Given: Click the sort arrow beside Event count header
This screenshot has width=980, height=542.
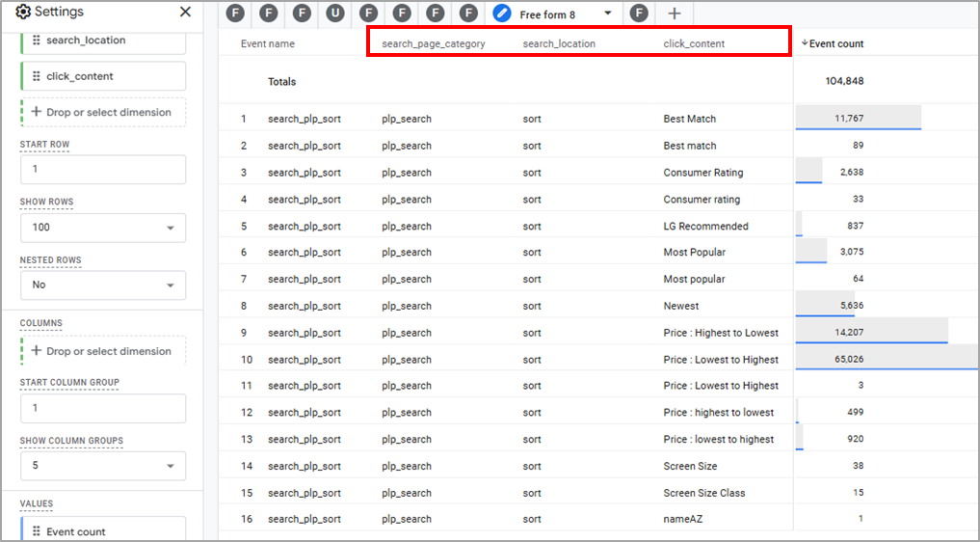Looking at the screenshot, I should click(x=805, y=43).
